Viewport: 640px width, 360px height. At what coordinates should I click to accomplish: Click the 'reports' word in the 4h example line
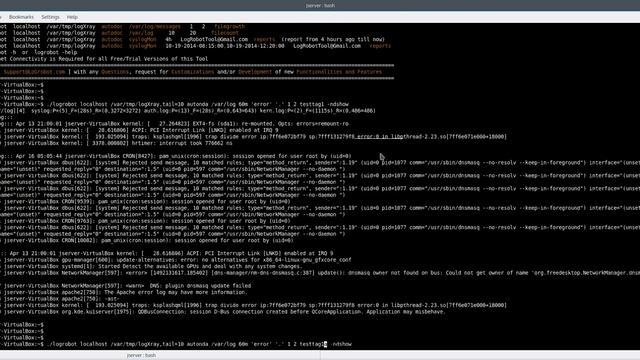[x=264, y=40]
